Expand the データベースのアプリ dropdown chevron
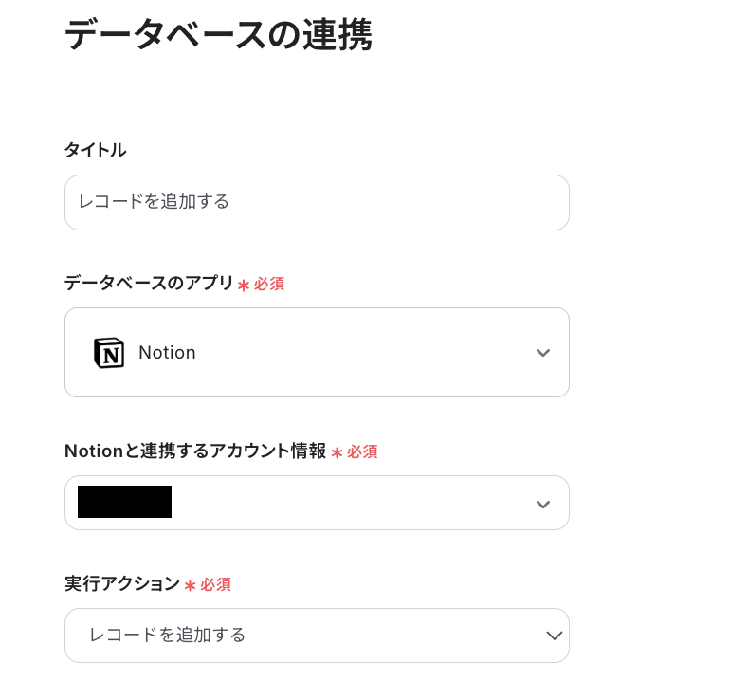Viewport: 730px width, 700px height. 542,353
